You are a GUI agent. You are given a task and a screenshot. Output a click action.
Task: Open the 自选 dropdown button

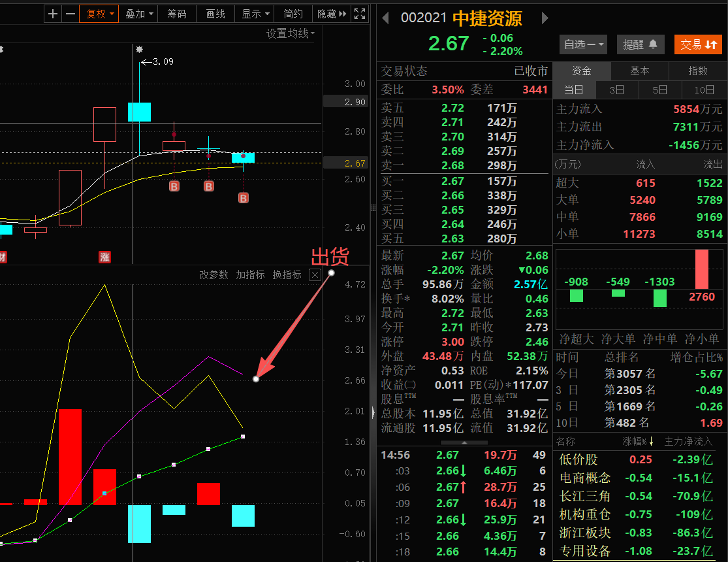tap(583, 44)
